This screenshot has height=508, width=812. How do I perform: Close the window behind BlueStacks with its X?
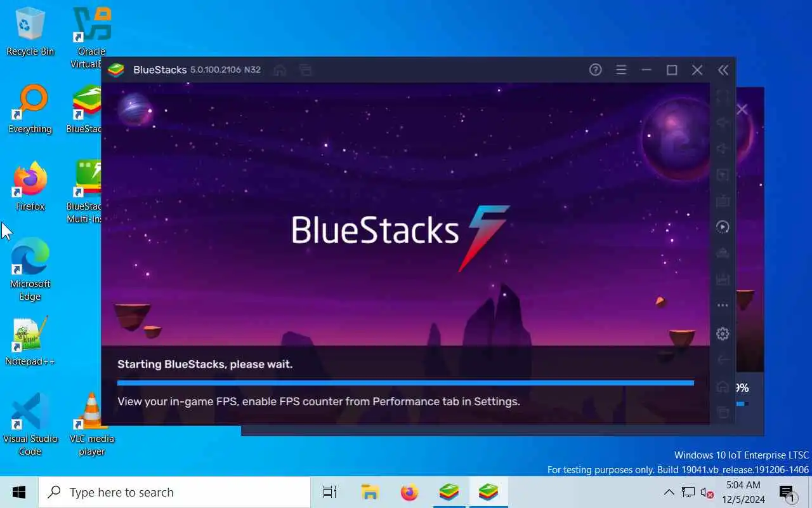point(742,109)
